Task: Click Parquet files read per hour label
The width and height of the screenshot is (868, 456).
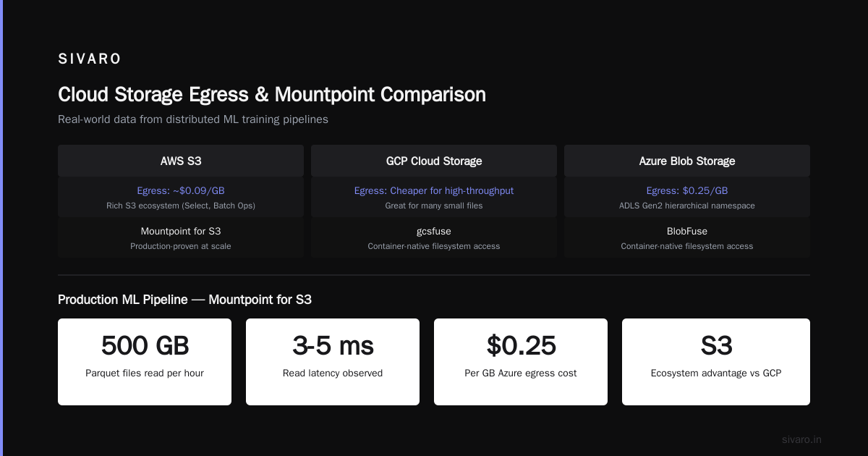Action: coord(145,373)
